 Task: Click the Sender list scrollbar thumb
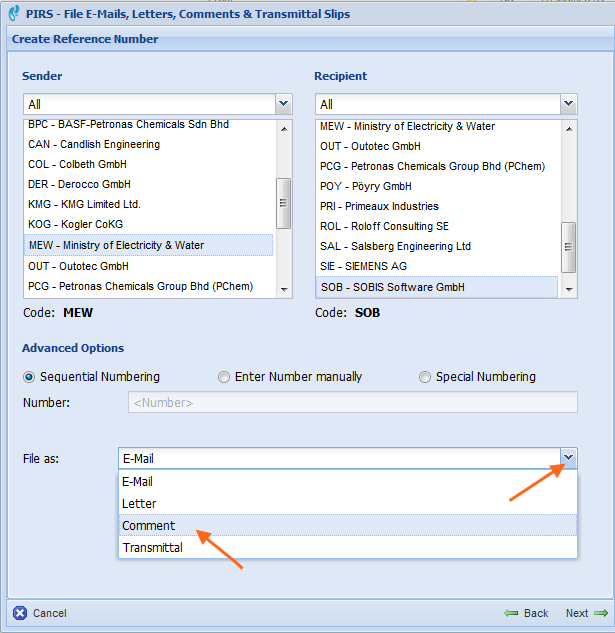tap(283, 203)
